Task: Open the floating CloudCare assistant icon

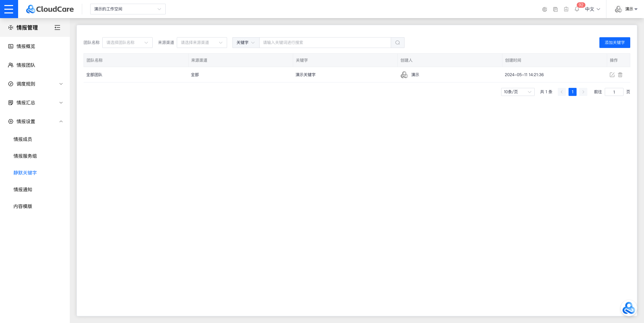Action: pyautogui.click(x=628, y=308)
